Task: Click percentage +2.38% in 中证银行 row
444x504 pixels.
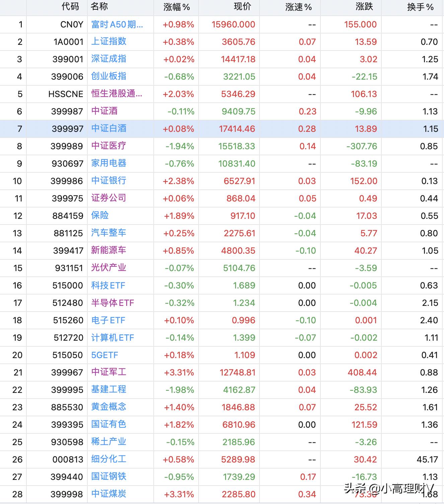Action: click(x=178, y=181)
